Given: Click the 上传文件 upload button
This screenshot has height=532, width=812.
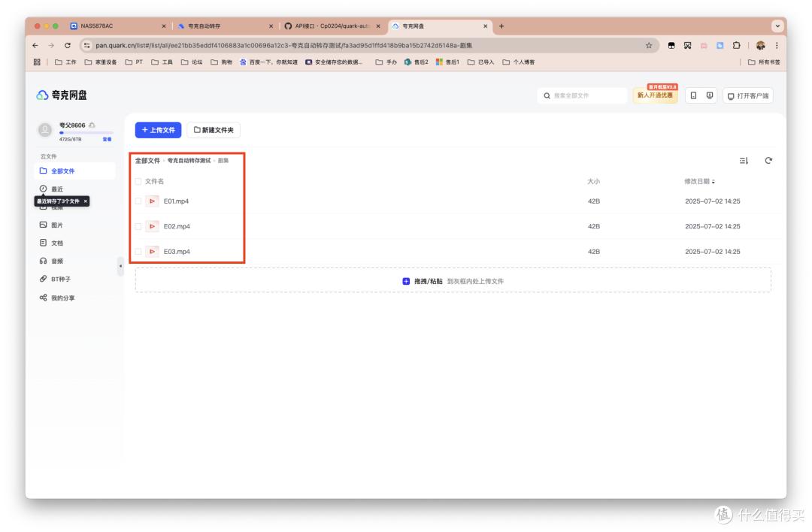Looking at the screenshot, I should (x=158, y=130).
